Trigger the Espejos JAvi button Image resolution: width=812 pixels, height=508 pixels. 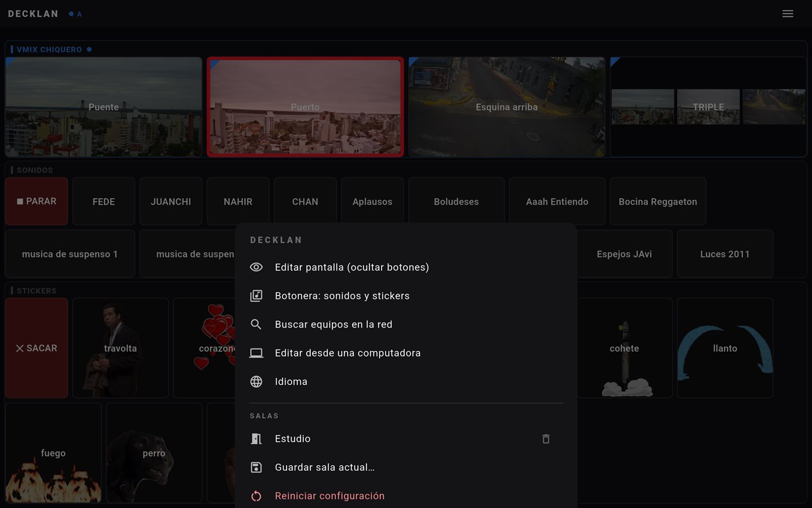625,254
